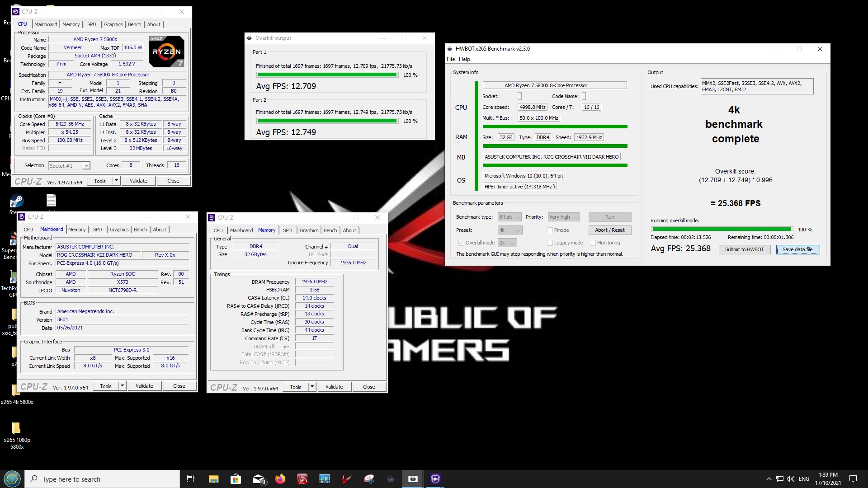Enable the Pmode checkbox

[x=550, y=230]
